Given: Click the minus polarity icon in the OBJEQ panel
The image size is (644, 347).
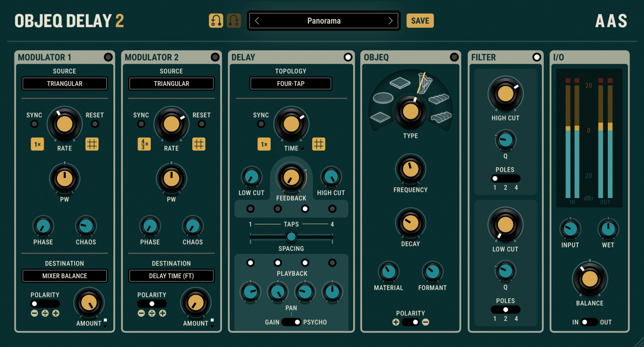Looking at the screenshot, I should tap(426, 322).
